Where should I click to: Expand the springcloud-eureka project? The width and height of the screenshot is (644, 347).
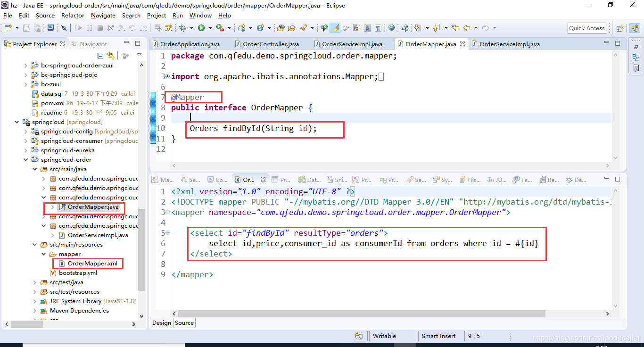click(x=25, y=150)
